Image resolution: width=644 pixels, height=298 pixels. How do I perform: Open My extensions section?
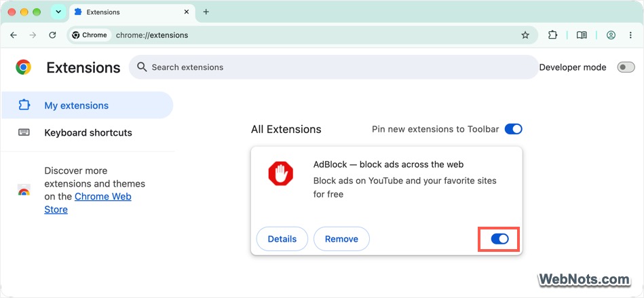click(87, 105)
